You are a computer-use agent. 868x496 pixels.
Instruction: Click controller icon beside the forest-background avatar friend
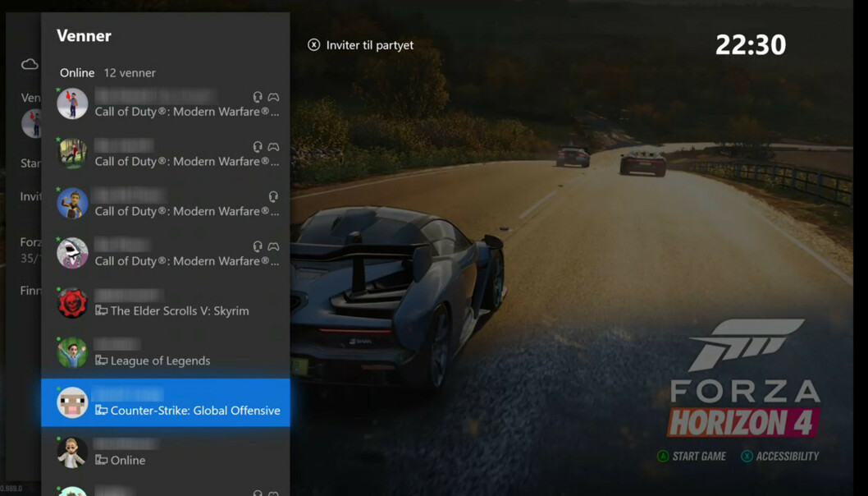click(x=273, y=147)
